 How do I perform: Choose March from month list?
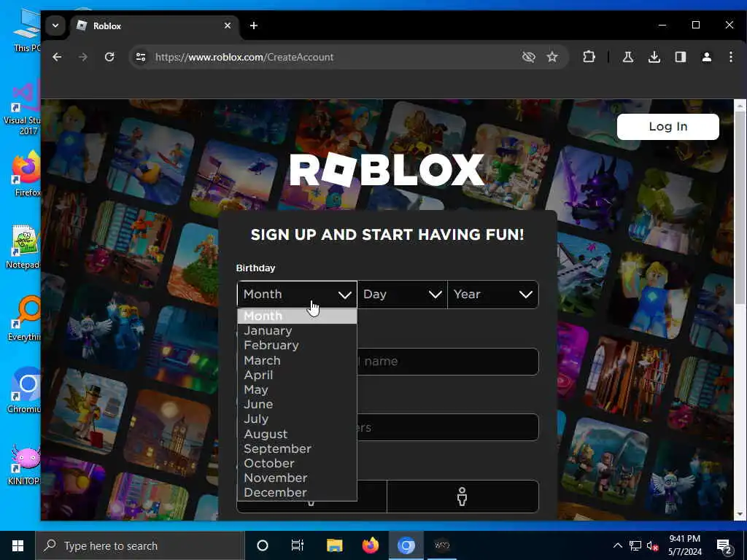pyautogui.click(x=297, y=360)
